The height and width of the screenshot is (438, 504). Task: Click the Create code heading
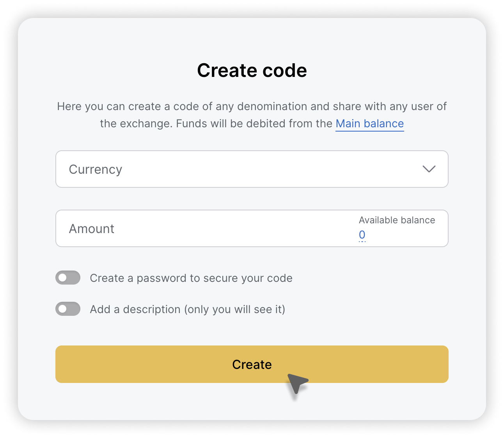pos(252,70)
